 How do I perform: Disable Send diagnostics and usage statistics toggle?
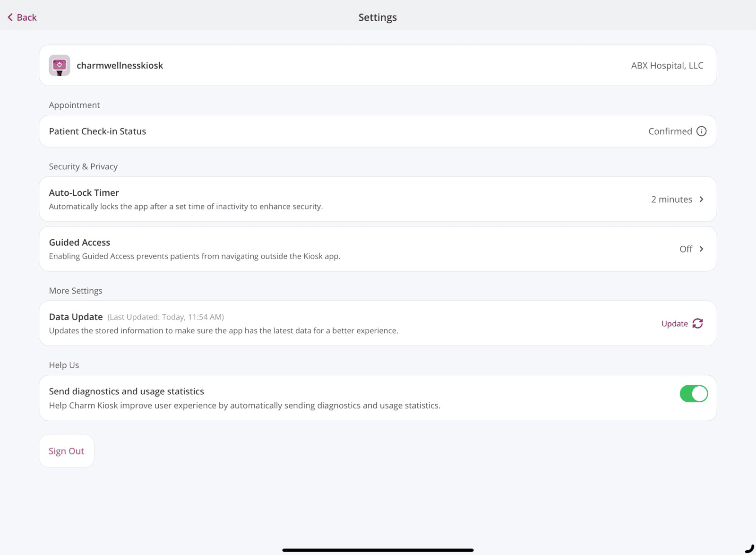point(693,393)
